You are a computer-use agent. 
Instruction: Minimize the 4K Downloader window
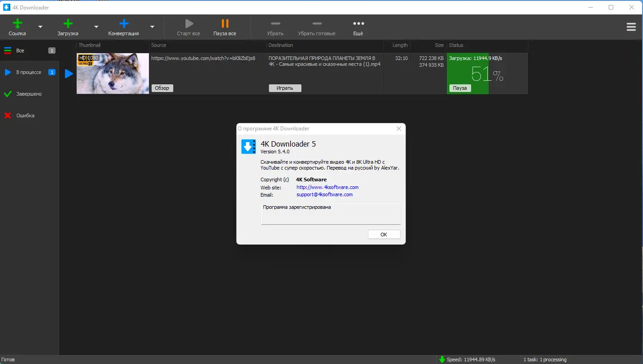(591, 7)
